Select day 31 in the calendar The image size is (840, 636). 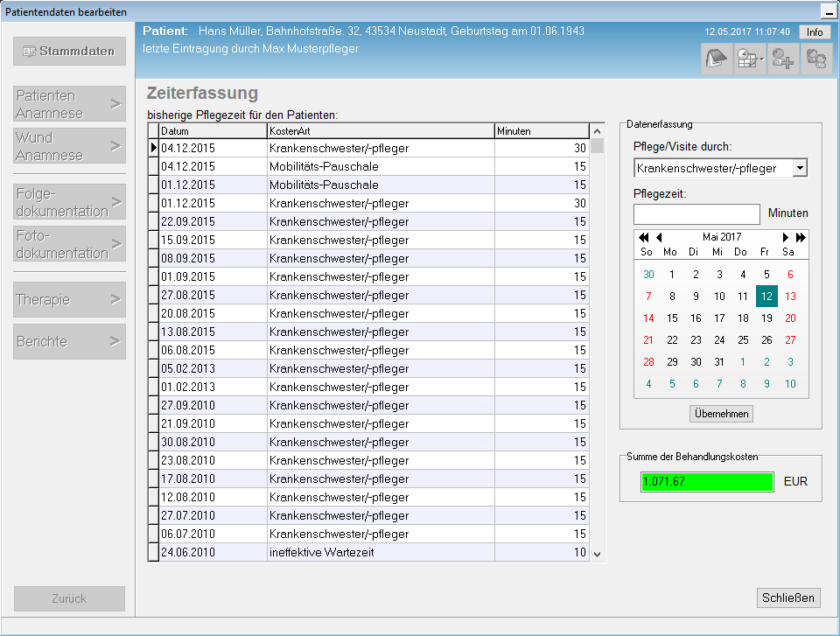pyautogui.click(x=719, y=362)
